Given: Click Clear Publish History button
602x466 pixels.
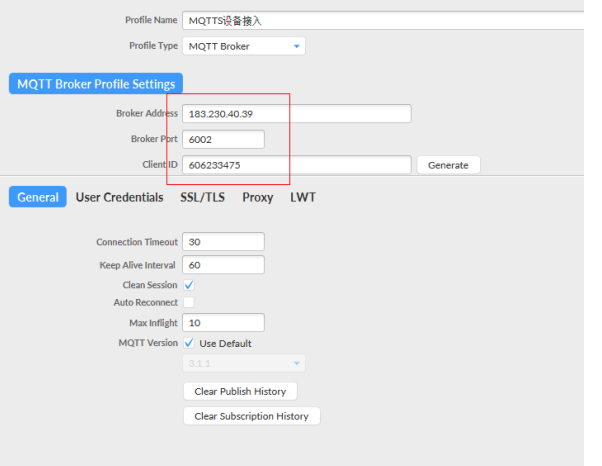Looking at the screenshot, I should point(240,391).
